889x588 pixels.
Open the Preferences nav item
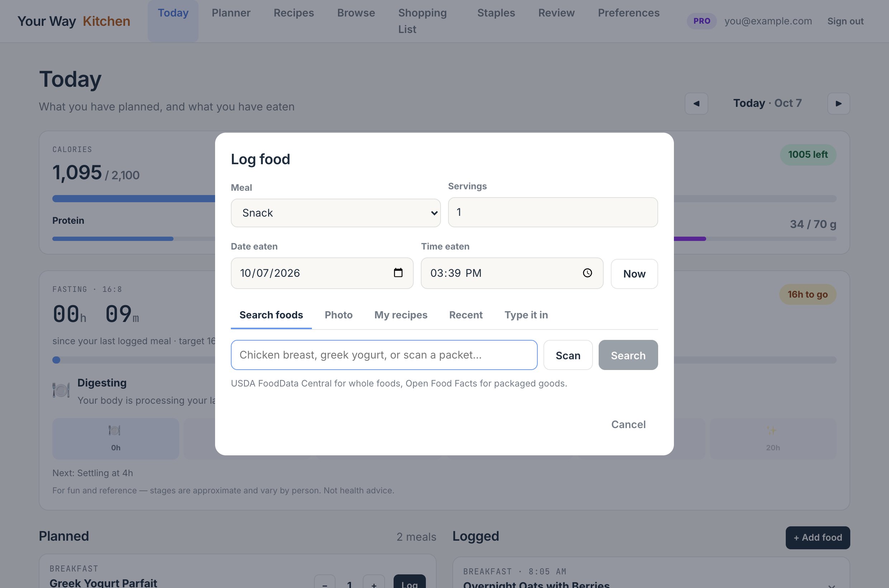628,13
